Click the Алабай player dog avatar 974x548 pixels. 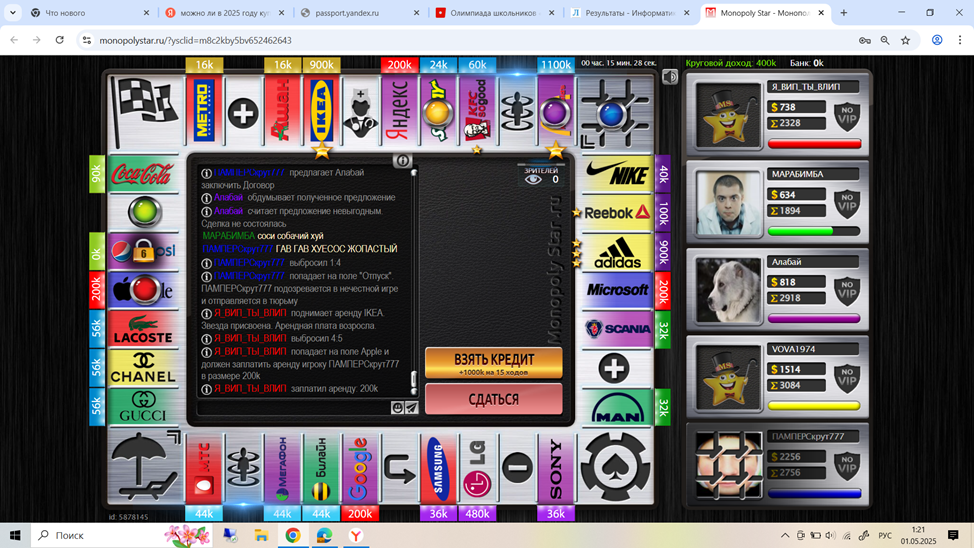click(x=728, y=291)
